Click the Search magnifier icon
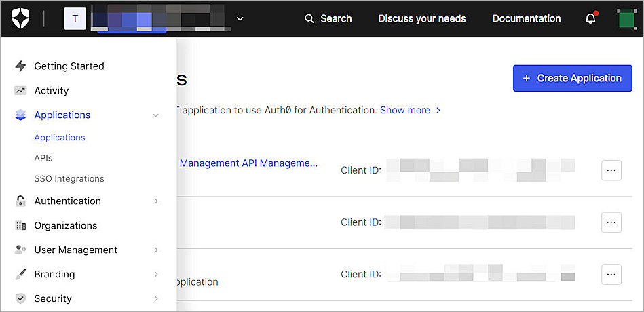644x312 pixels. [x=309, y=19]
